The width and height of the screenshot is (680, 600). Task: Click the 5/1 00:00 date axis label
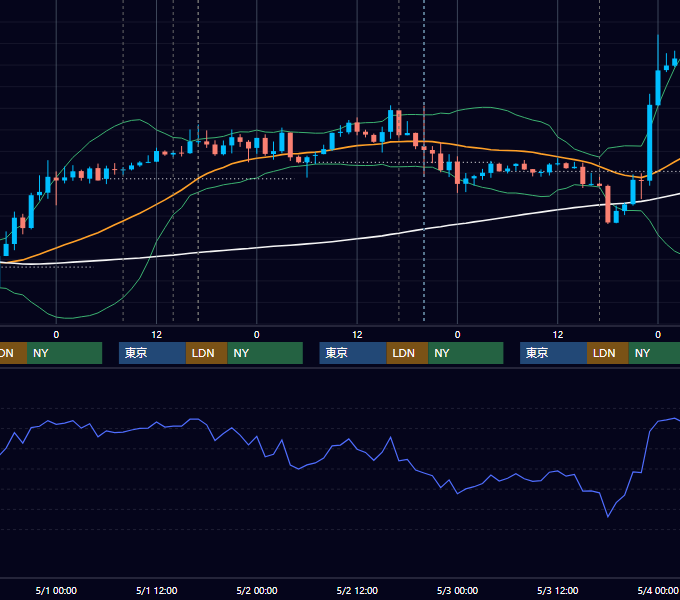click(56, 590)
